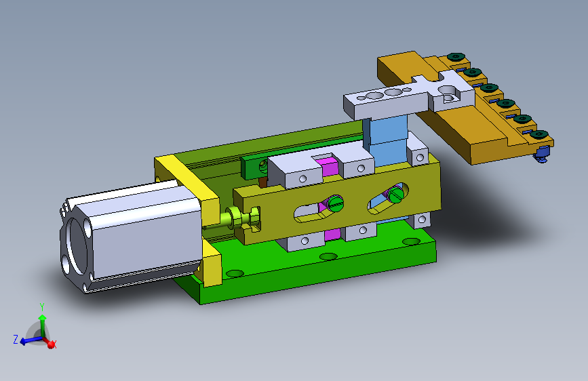This screenshot has height=381, width=588.
Task: Select the small blue part under the gold plate end
Action: [542, 155]
